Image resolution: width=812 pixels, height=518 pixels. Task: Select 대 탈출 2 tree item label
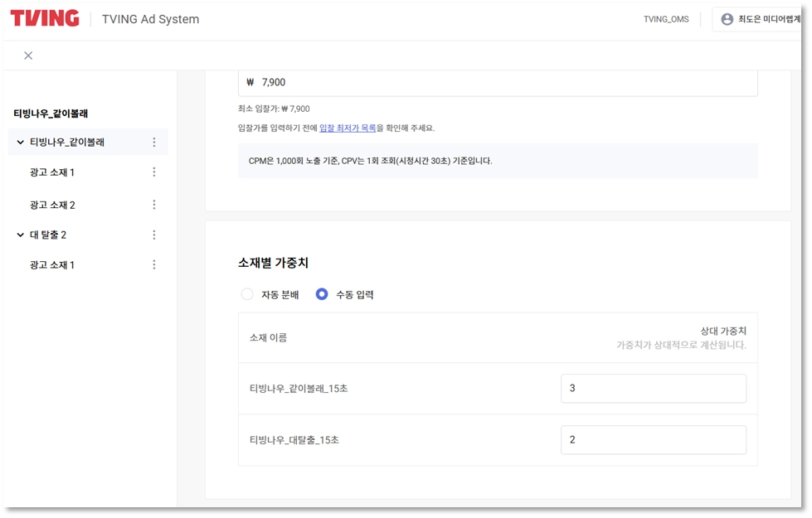[48, 235]
